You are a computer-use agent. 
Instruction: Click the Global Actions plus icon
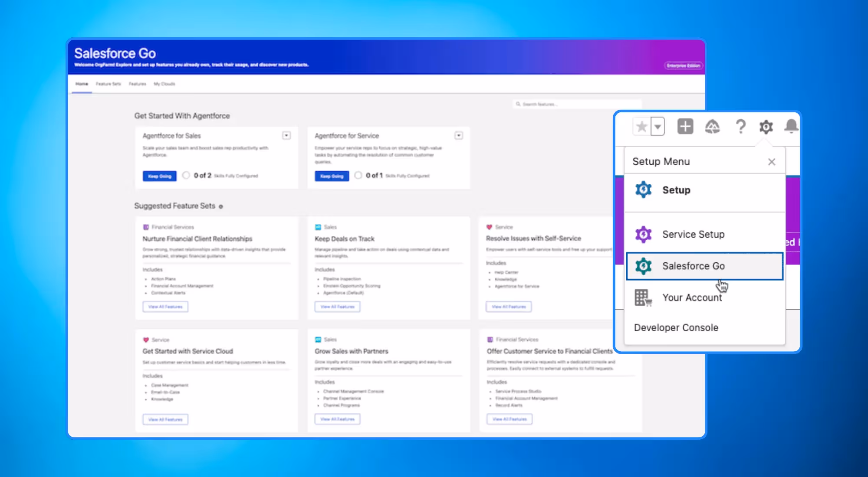click(685, 127)
